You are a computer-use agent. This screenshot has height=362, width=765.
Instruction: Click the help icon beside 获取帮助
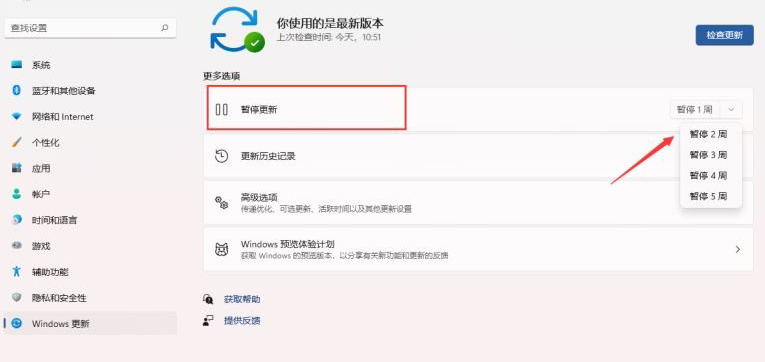(x=208, y=299)
